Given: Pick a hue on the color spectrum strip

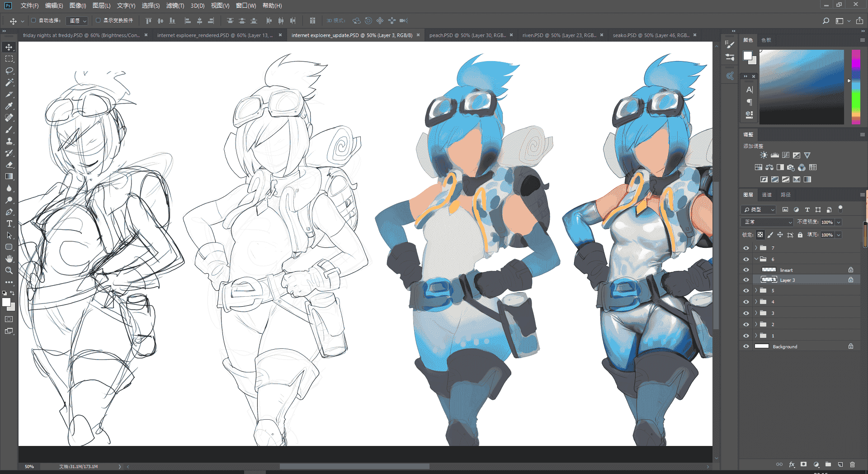Looking at the screenshot, I should point(856,87).
